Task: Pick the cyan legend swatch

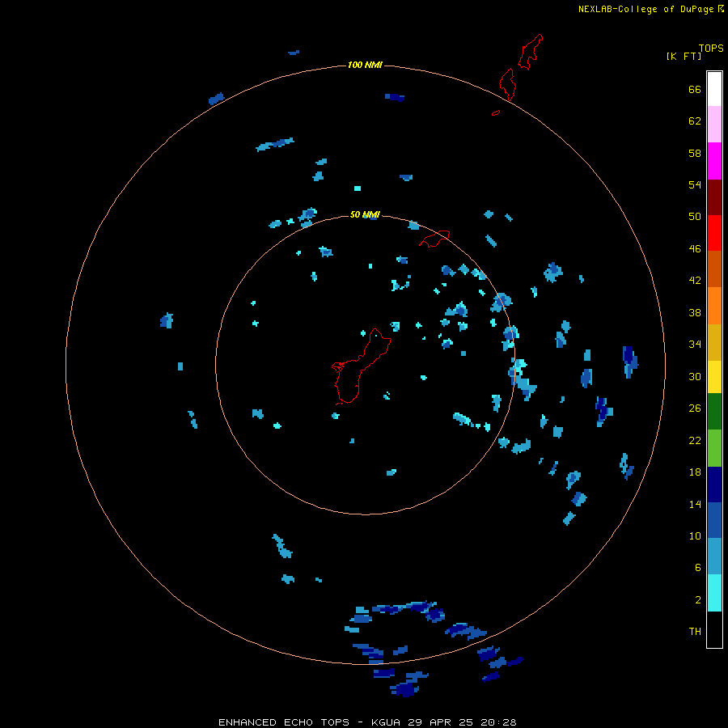Action: point(714,593)
